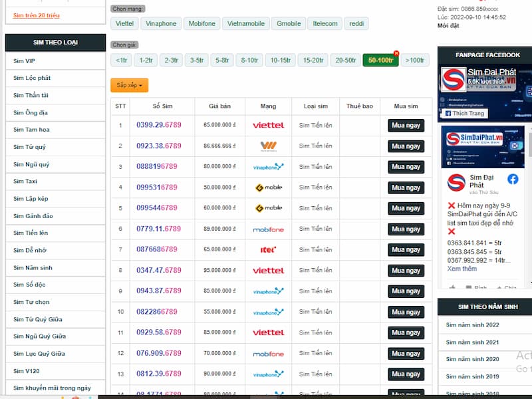This screenshot has width=532, height=399.
Task: Filter by Itelecom network
Action: tap(325, 24)
